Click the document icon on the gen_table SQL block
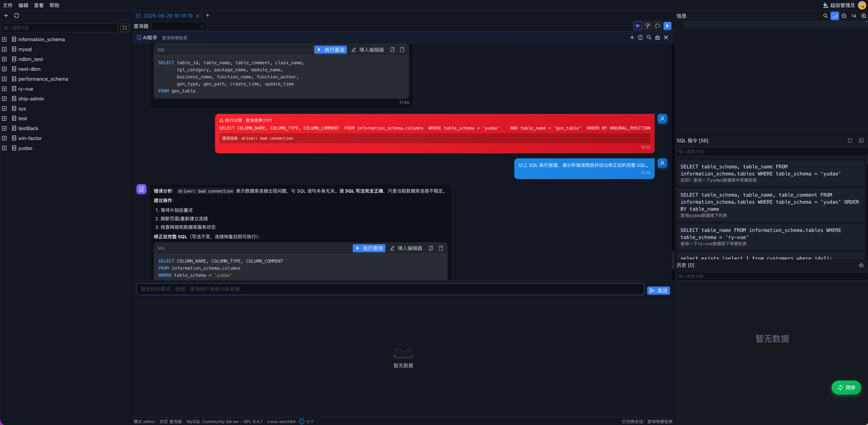The width and height of the screenshot is (868, 425). (402, 50)
